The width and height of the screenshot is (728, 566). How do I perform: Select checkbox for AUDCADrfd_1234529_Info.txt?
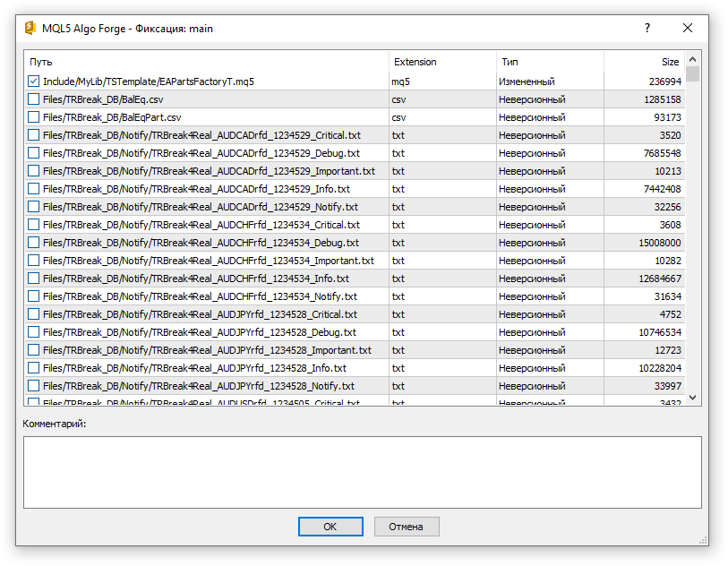click(33, 189)
